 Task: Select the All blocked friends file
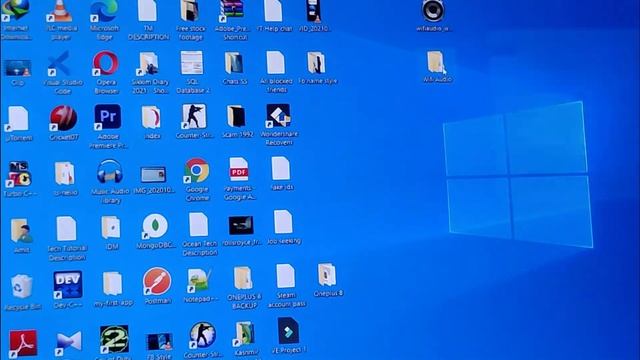point(276,63)
